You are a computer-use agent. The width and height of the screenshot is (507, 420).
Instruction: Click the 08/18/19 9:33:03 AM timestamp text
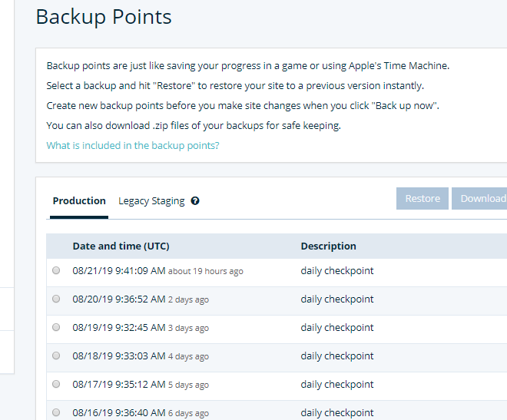click(x=119, y=356)
